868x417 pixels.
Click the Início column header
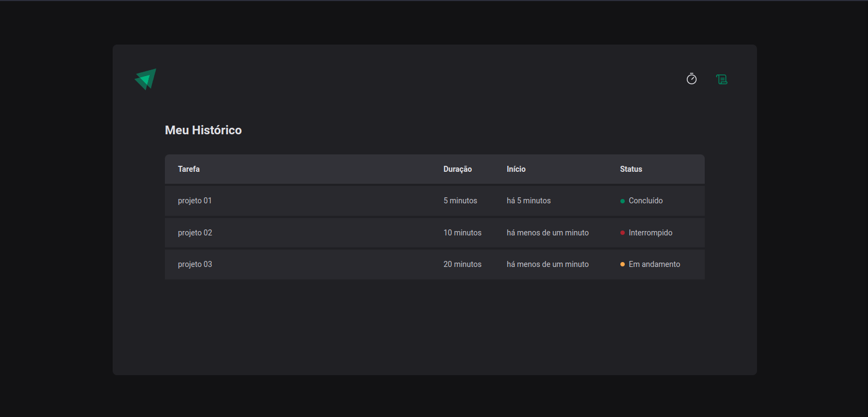tap(516, 169)
